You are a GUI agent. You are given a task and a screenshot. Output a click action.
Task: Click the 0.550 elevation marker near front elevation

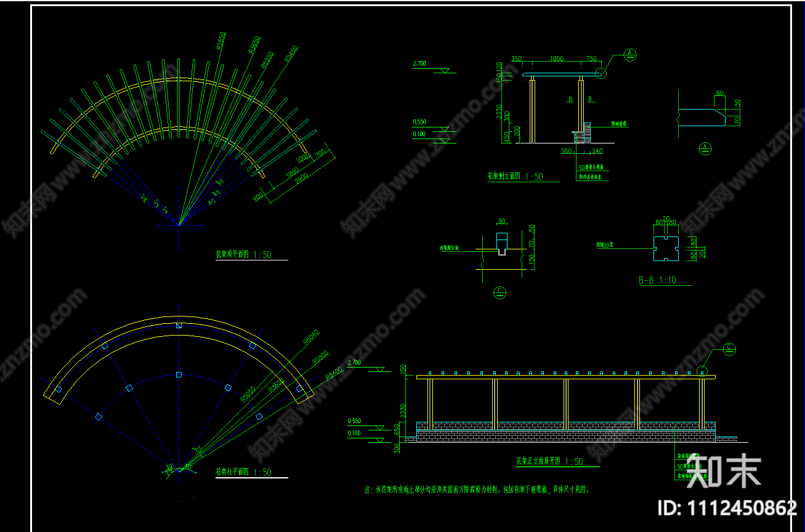click(355, 421)
